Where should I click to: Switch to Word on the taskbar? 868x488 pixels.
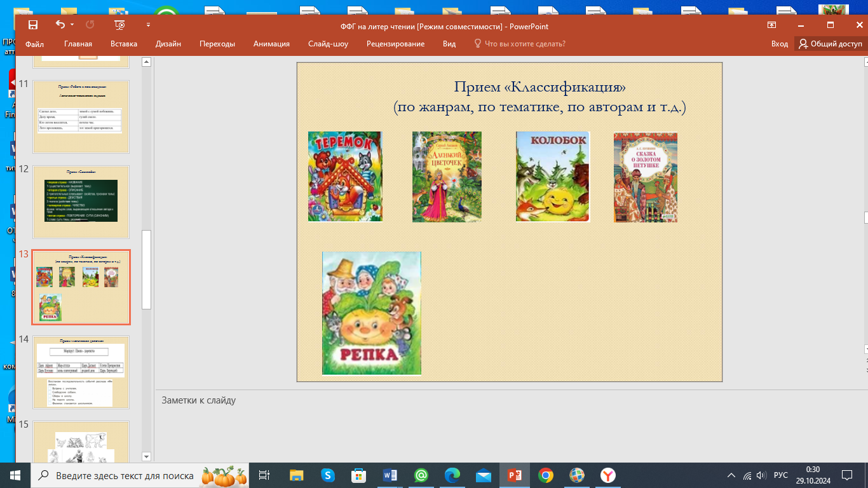tap(390, 475)
